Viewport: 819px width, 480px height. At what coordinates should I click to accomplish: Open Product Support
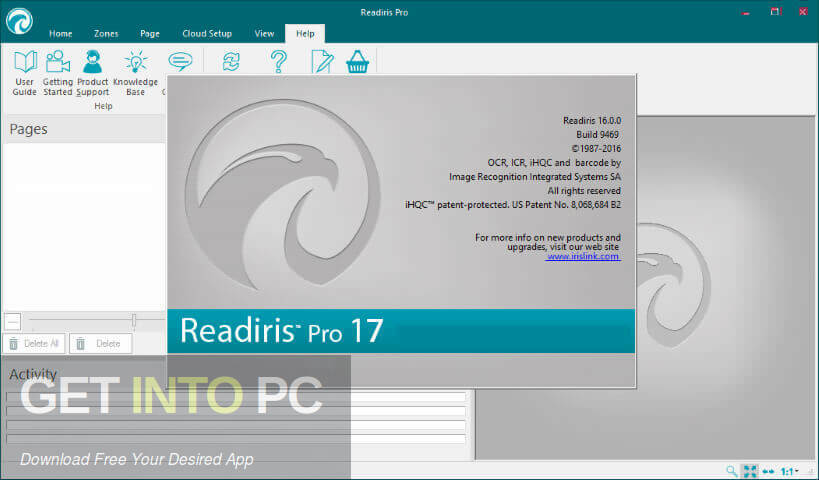click(92, 73)
